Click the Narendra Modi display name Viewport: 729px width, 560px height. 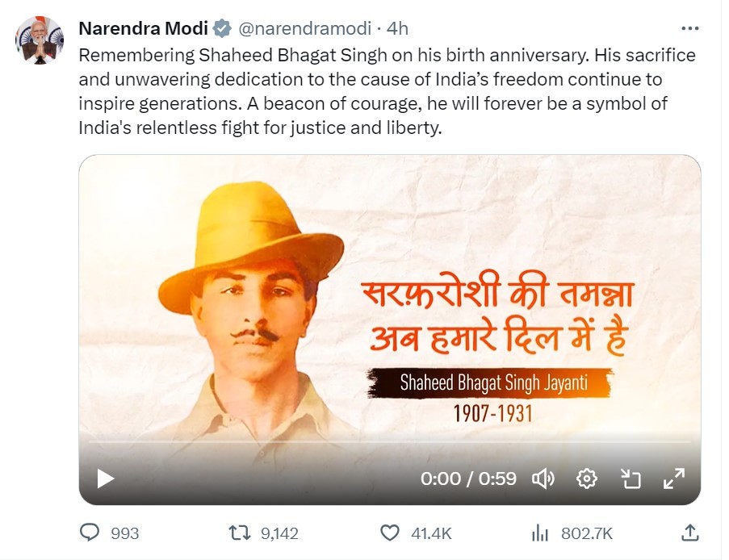(x=144, y=28)
